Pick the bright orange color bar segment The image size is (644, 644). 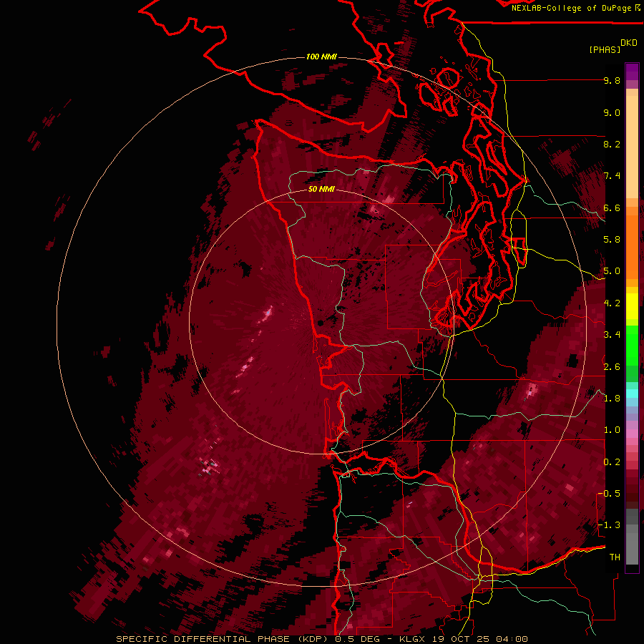coord(632,248)
